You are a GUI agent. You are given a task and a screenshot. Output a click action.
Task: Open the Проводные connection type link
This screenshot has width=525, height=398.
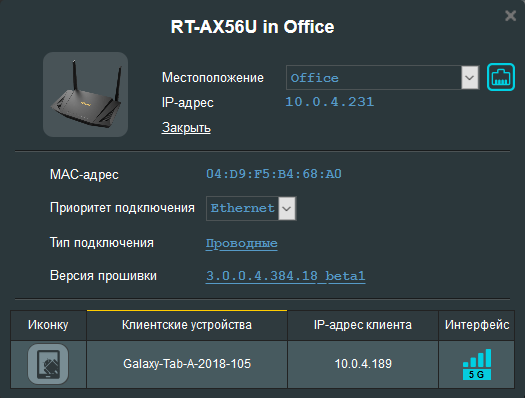pos(241,243)
